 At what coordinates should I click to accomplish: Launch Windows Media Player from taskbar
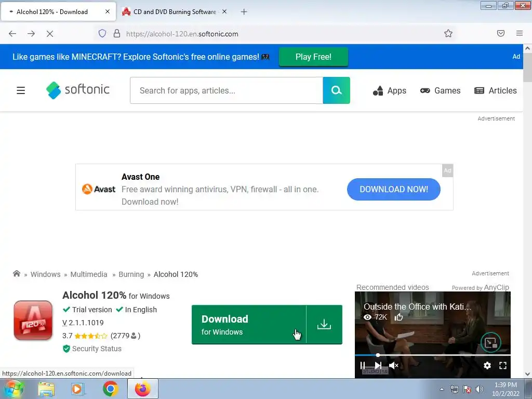point(78,389)
